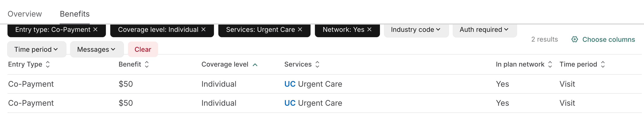Toggle Coverage level sort direction arrow
The height and width of the screenshot is (138, 644).
click(255, 65)
